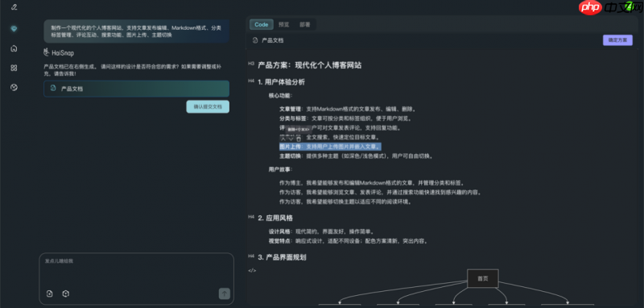Open the apps grid icon in sidebar

pos(14,69)
